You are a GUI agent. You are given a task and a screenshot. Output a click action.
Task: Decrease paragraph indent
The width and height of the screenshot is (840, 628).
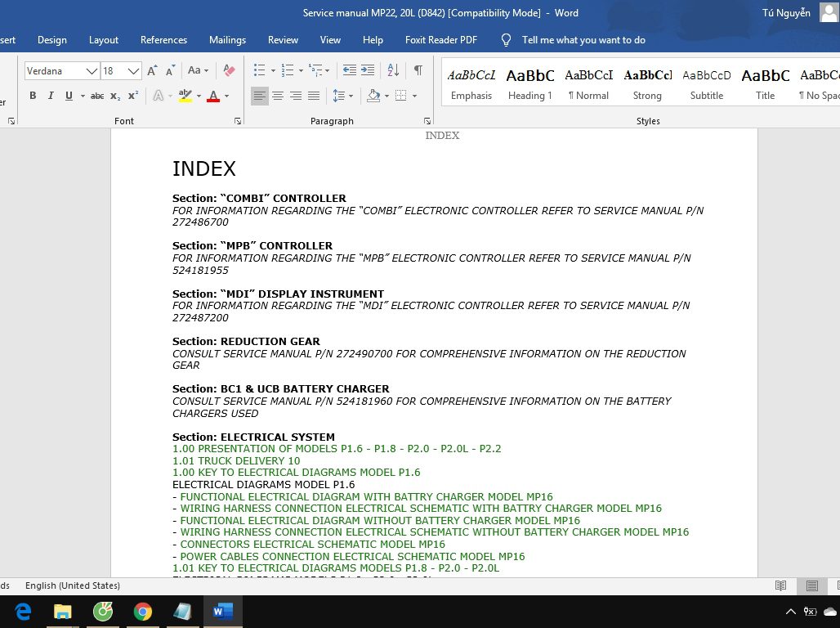pyautogui.click(x=349, y=70)
